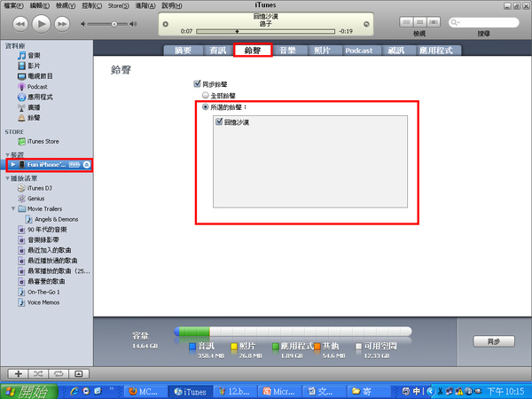Screen dimensions: 532x399
Task: Toggle 同步鈴聲 checkbox
Action: [197, 83]
